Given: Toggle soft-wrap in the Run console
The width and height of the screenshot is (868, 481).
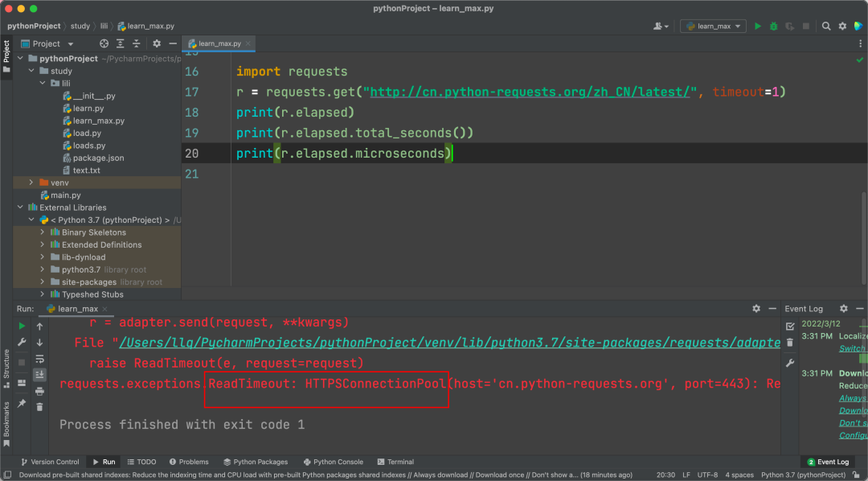Looking at the screenshot, I should tap(39, 359).
